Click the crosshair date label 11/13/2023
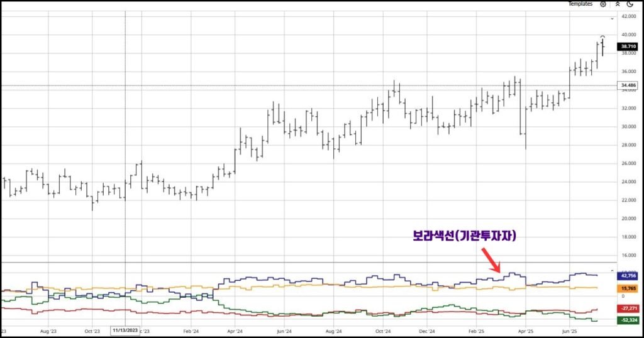 pos(125,330)
